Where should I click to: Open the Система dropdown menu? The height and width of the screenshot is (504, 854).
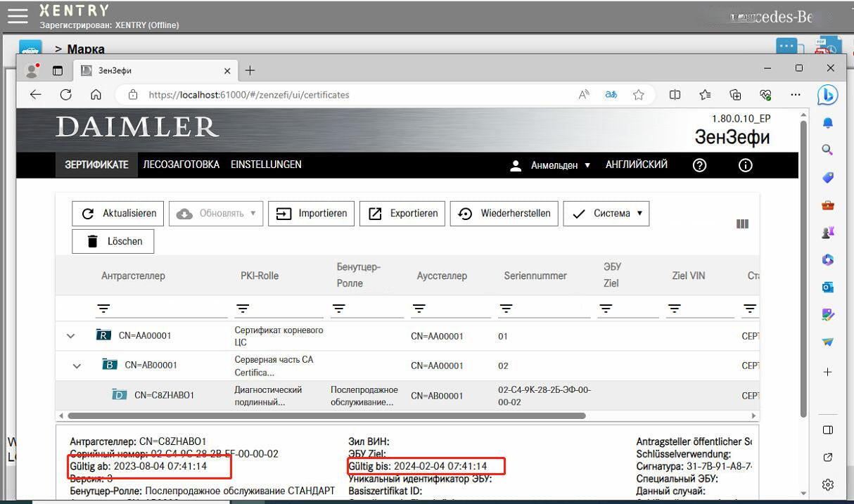tap(606, 213)
